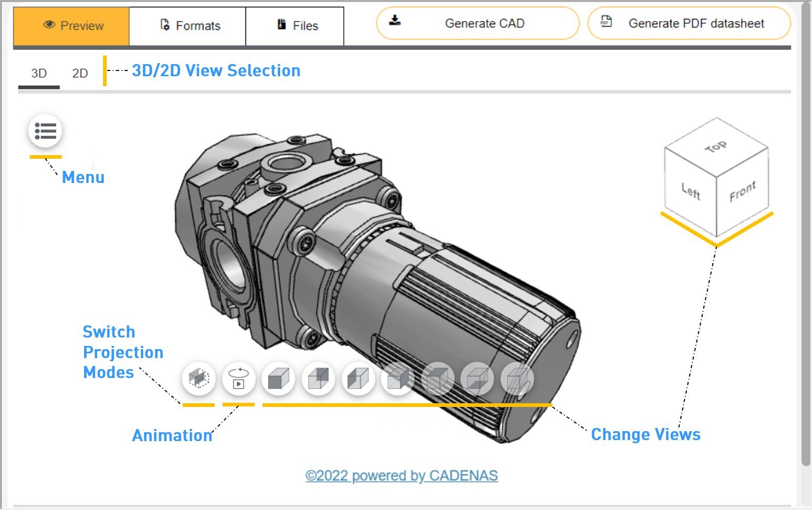Select the right side view cube icon

(398, 378)
